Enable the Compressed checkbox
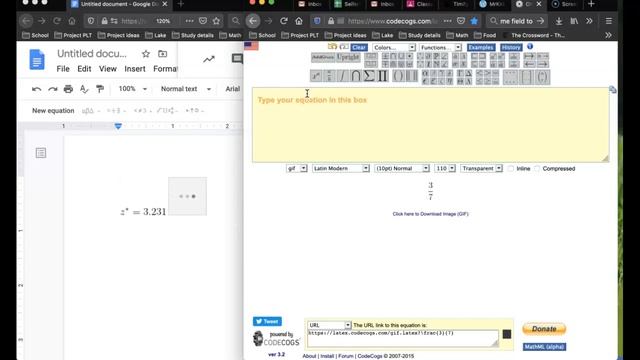 tap(537, 169)
